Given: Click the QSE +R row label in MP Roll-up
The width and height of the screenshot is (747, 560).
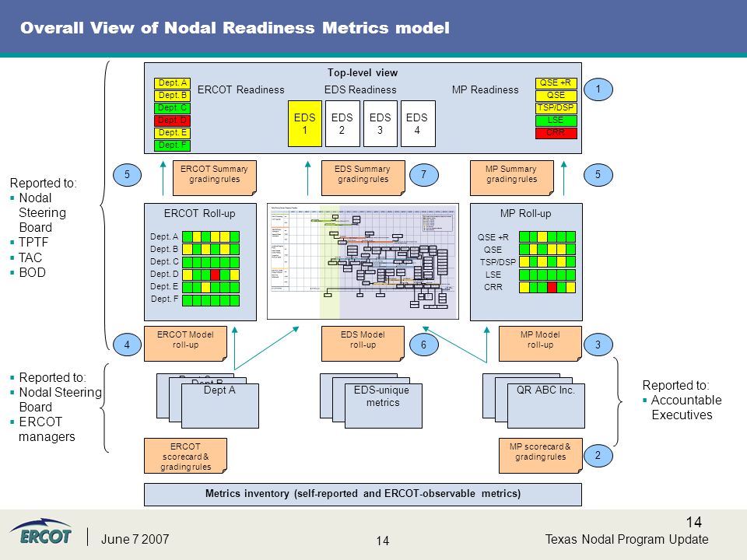Looking at the screenshot, I should click(493, 237).
